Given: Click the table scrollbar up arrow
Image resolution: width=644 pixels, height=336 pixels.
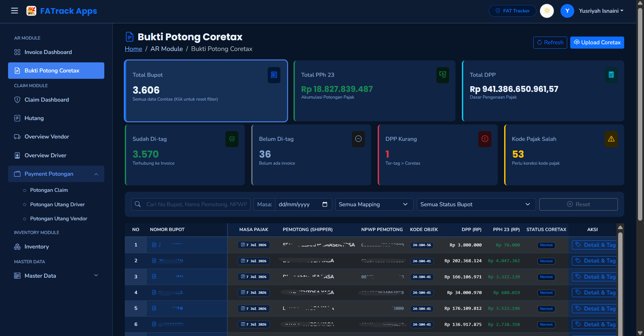Looking at the screenshot, I should point(621,227).
